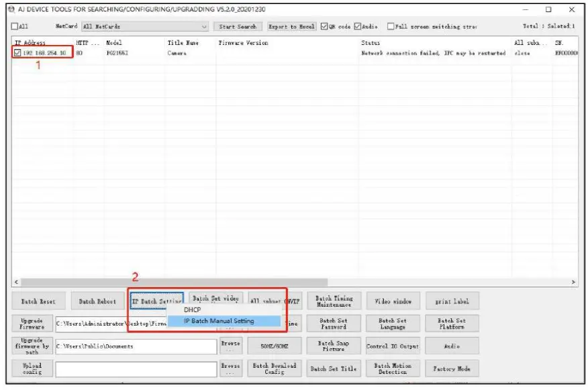Viewport: 588px width, 390px height.
Task: Check the All checkbox
Action: (15, 26)
